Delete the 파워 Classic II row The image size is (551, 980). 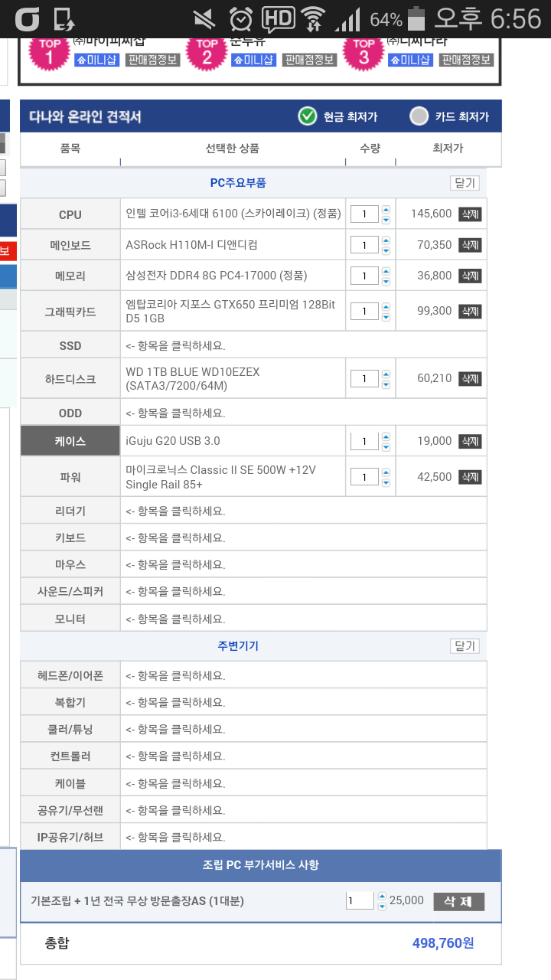(470, 477)
